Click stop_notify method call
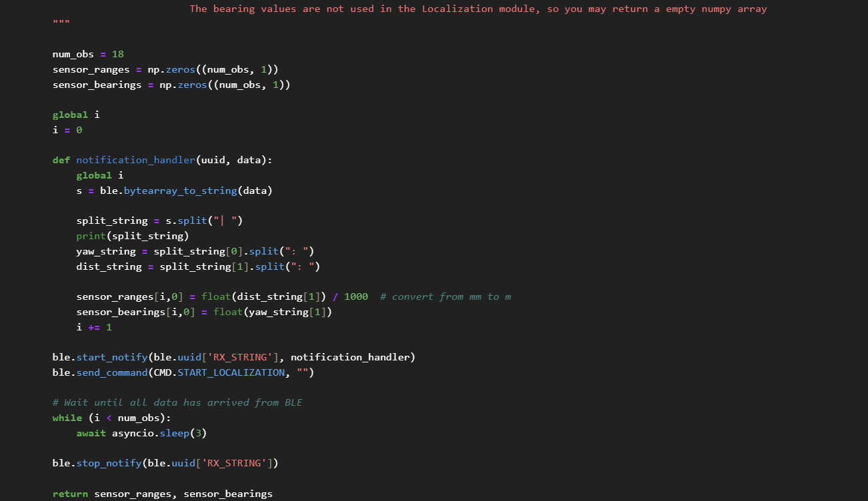 [109, 464]
